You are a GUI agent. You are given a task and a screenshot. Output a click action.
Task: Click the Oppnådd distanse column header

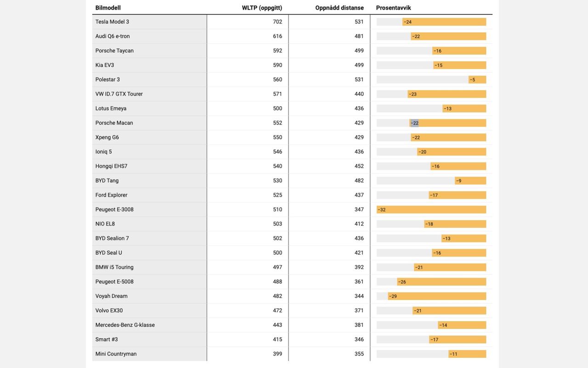[x=339, y=8]
